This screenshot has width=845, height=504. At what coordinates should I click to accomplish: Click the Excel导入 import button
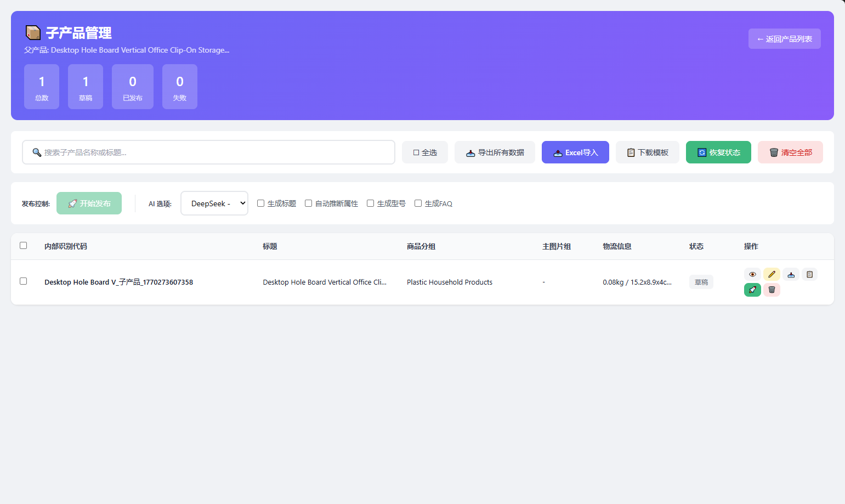575,152
